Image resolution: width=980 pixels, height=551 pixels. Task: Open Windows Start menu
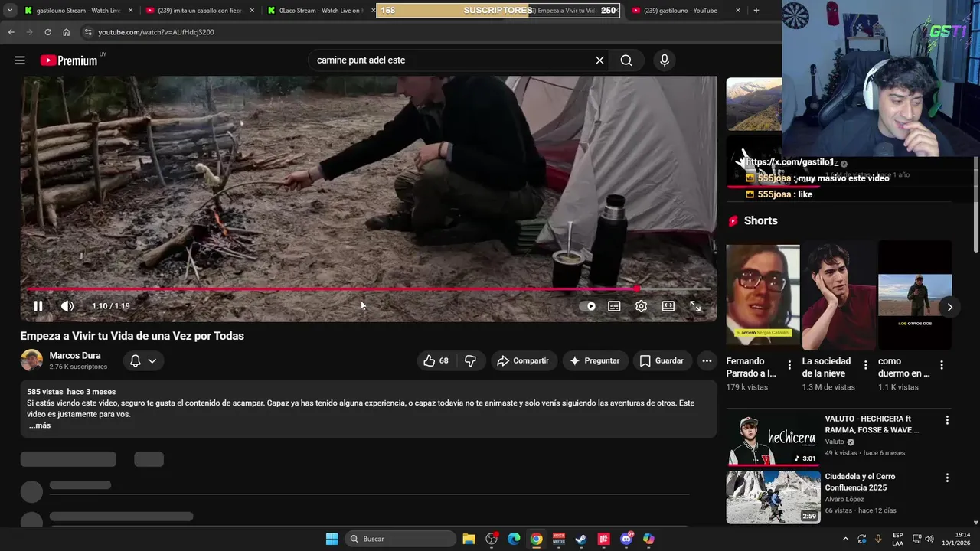tap(332, 539)
